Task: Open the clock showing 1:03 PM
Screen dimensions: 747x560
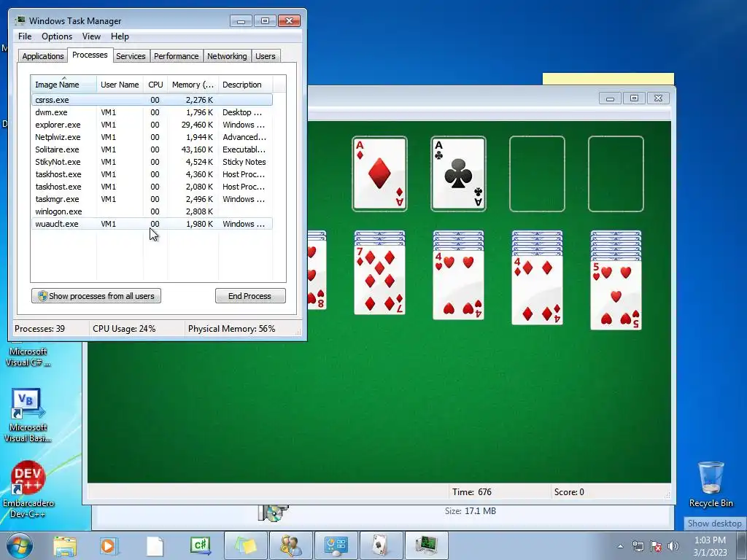Action: (x=710, y=546)
